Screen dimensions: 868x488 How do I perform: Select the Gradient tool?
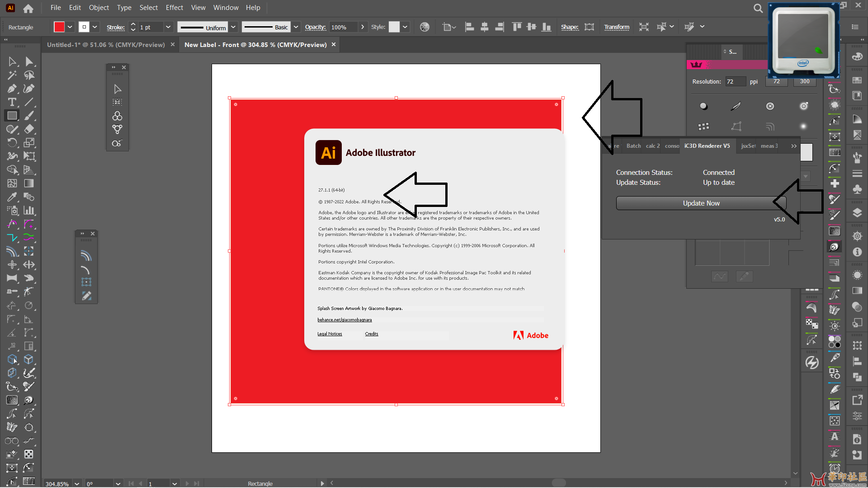point(29,183)
